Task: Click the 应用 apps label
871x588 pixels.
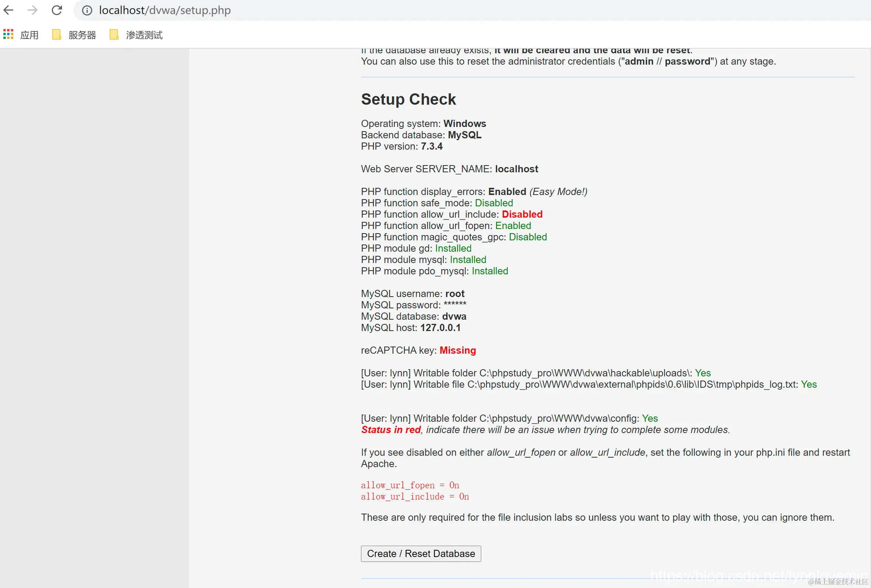Action: click(x=29, y=35)
